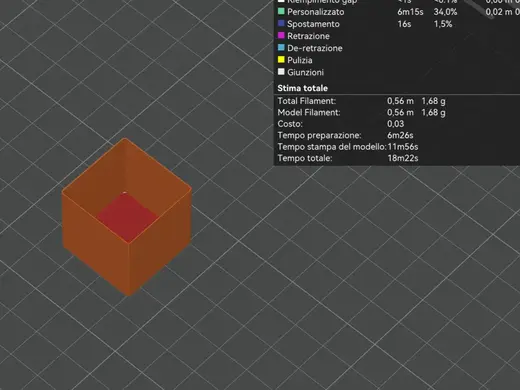Click the model print time 11m56s

pos(403,147)
